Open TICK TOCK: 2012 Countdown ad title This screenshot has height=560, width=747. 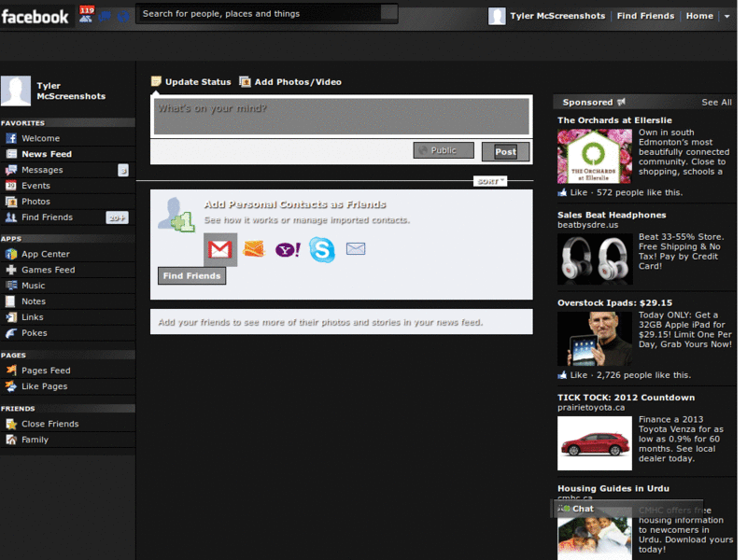point(626,398)
